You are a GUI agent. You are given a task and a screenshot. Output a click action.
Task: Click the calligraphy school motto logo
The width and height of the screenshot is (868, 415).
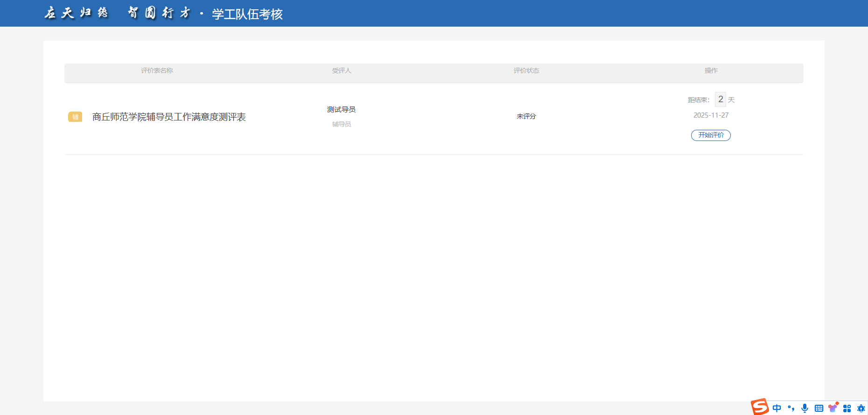(118, 13)
